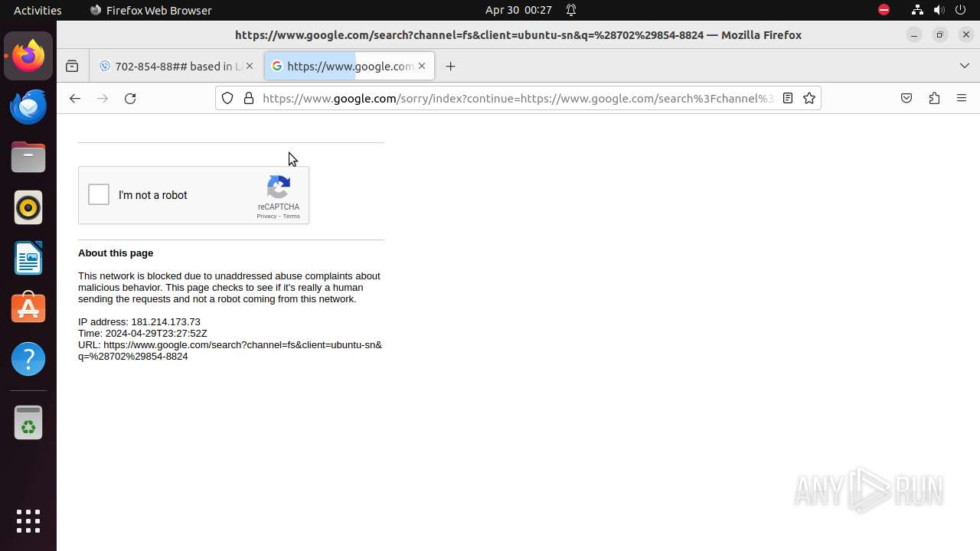The width and height of the screenshot is (980, 551).
Task: Open the Files manager from the dock
Action: point(28,157)
